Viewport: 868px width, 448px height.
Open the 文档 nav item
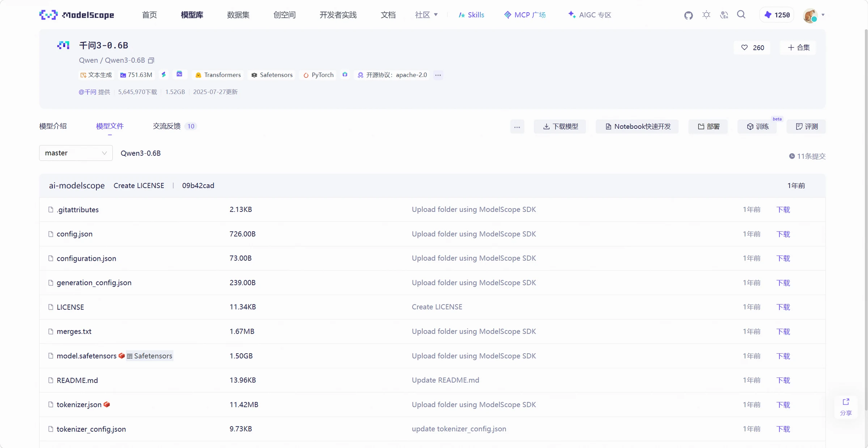pos(388,15)
